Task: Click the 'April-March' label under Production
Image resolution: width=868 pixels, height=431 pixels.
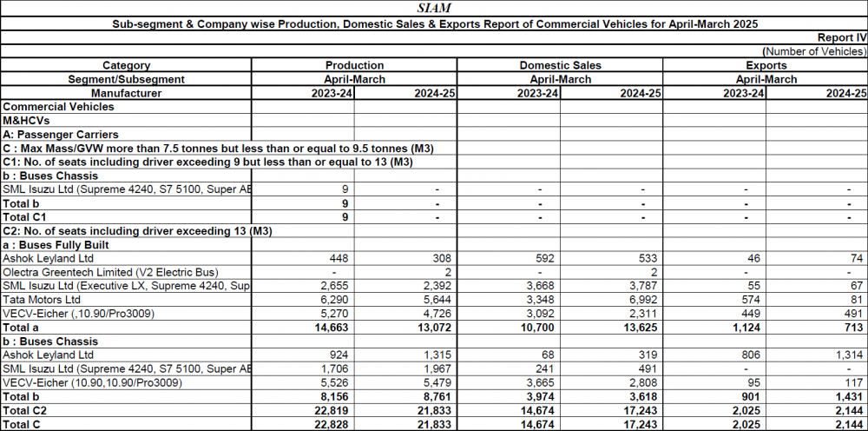Action: click(x=354, y=79)
